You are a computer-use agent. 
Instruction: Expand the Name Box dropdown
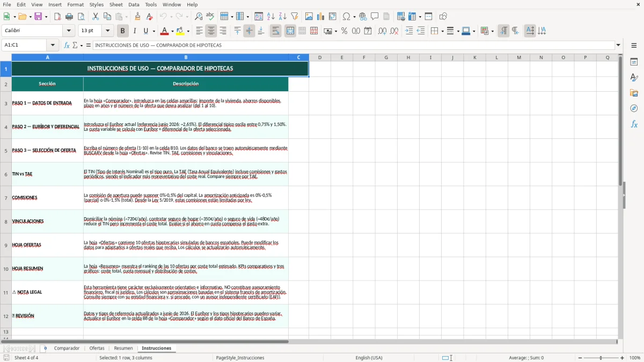53,45
